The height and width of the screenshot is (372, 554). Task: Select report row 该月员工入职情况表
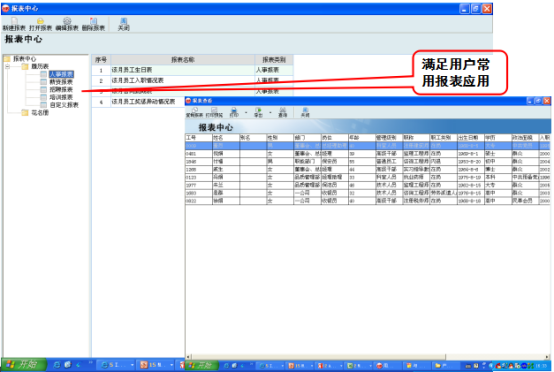[x=192, y=81]
